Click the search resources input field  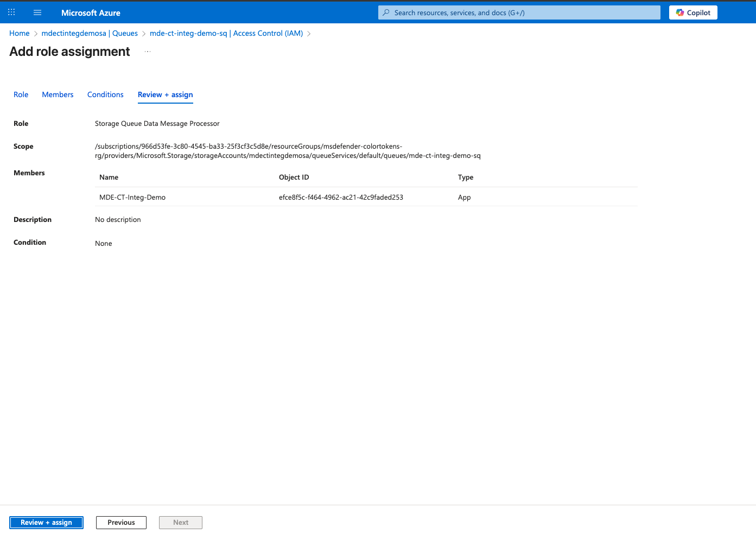click(521, 12)
